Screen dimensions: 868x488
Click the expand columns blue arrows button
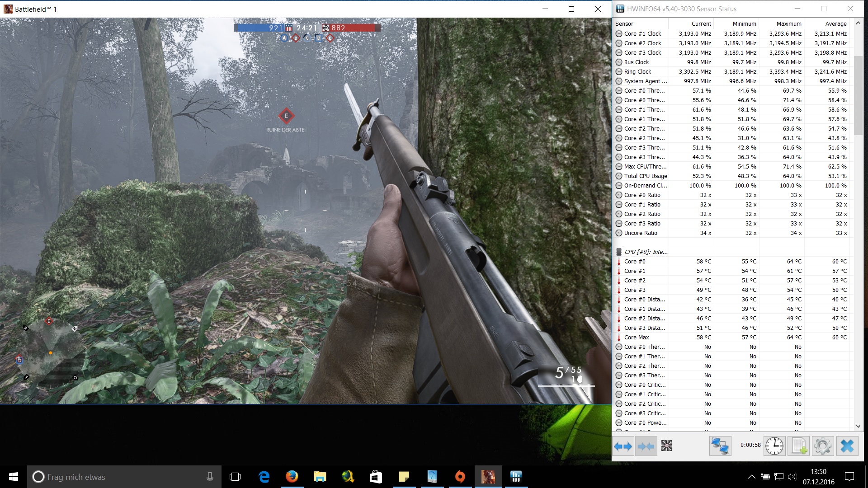pyautogui.click(x=623, y=446)
